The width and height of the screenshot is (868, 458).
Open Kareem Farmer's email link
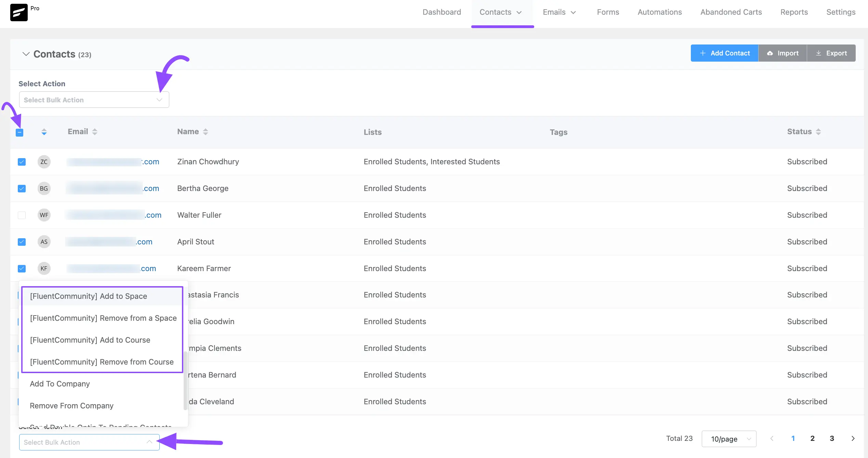pos(111,268)
